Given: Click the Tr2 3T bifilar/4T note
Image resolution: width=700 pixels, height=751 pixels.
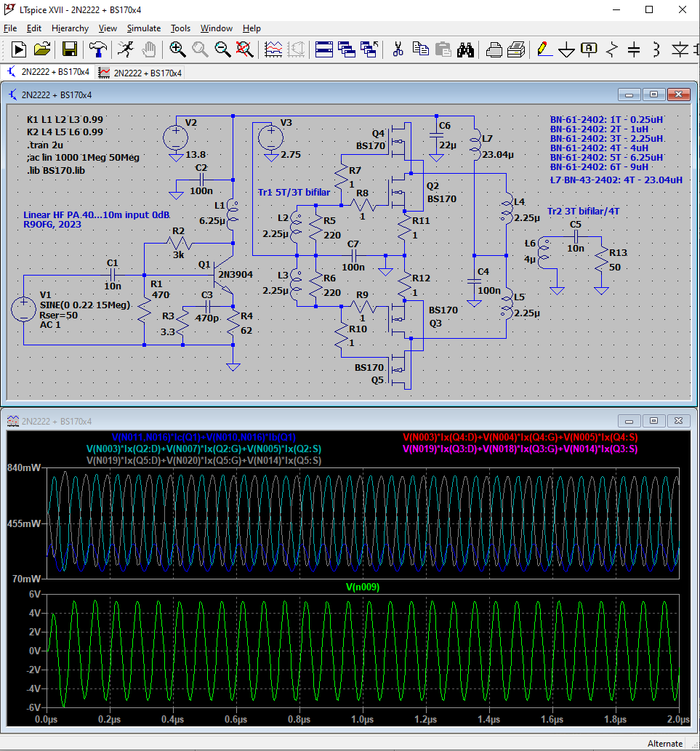Looking at the screenshot, I should point(583,211).
